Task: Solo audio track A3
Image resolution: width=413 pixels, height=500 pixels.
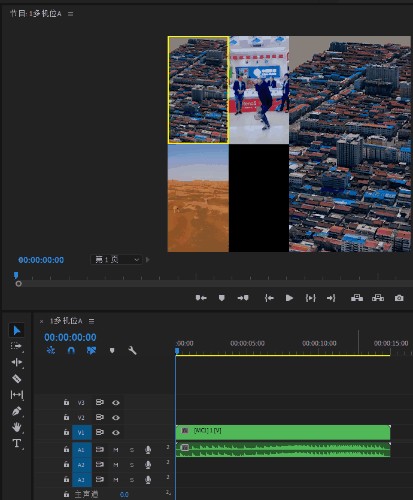Action: coord(132,480)
